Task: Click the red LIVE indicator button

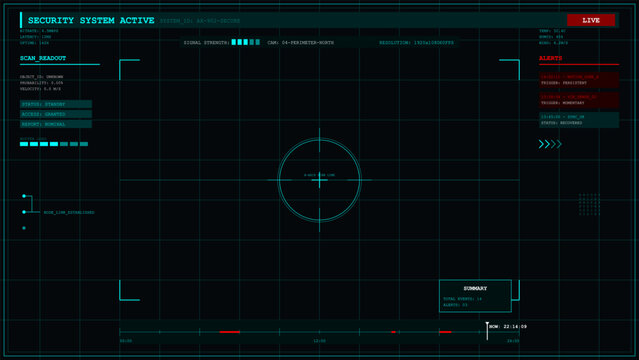Action: (x=591, y=20)
